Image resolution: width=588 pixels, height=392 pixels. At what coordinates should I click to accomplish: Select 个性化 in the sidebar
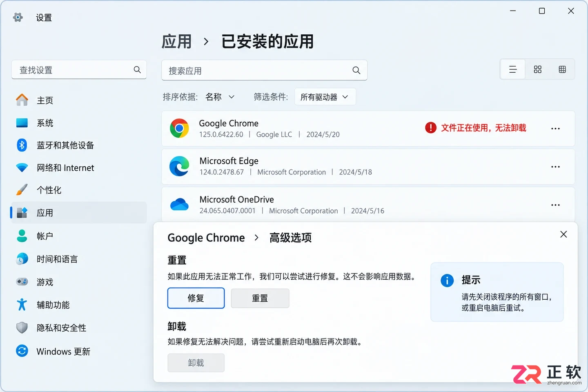coord(79,190)
